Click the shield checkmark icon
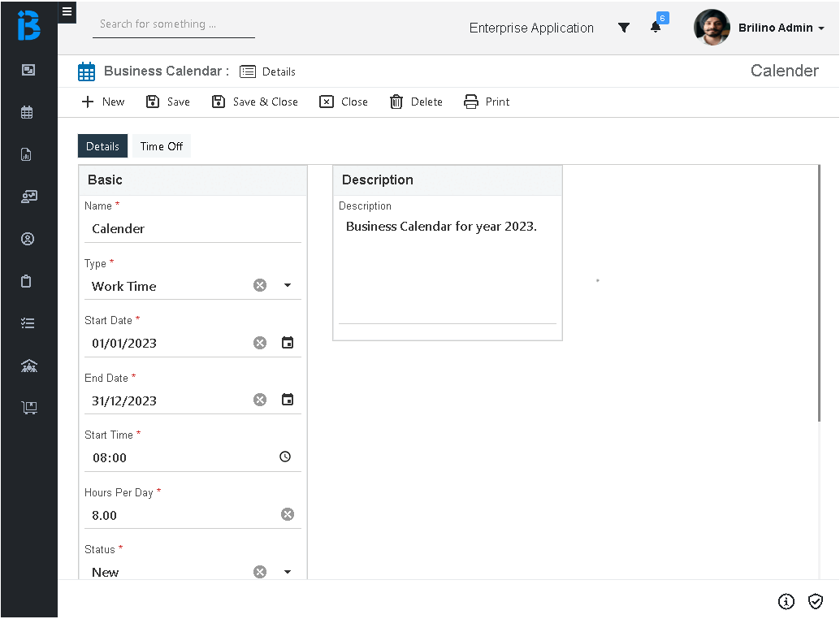The image size is (840, 619). coord(816,601)
